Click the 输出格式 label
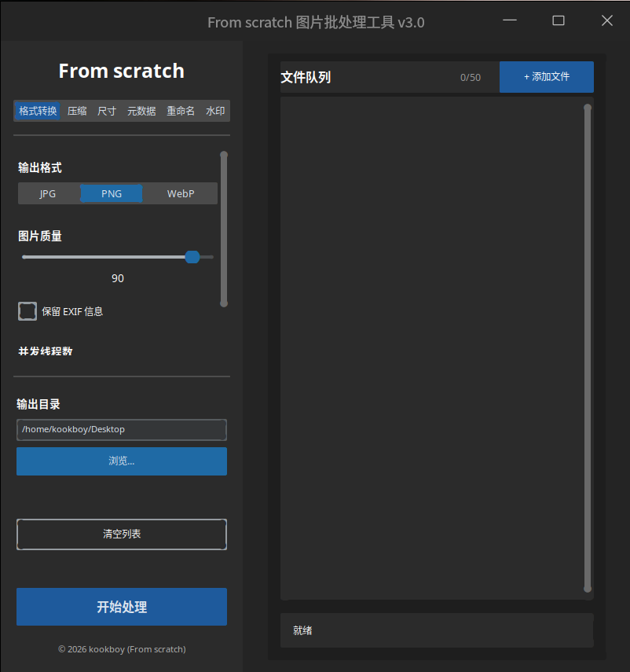The image size is (630, 672). [x=40, y=168]
